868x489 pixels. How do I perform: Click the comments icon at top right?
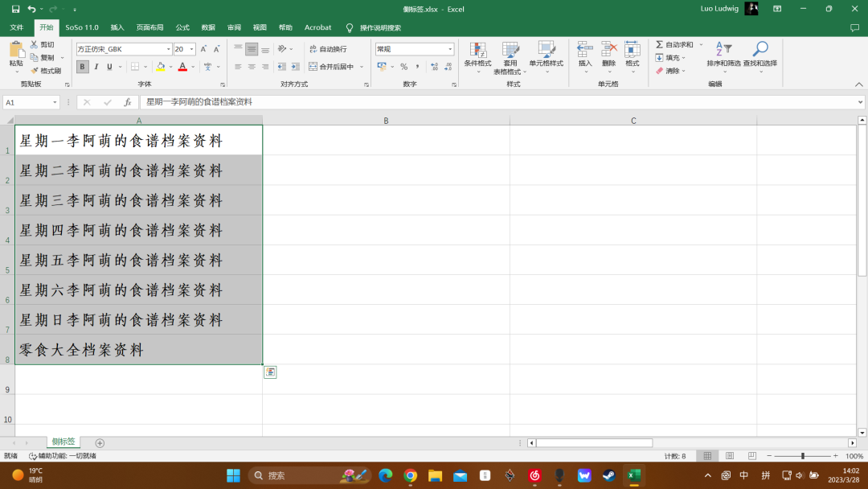pos(854,27)
